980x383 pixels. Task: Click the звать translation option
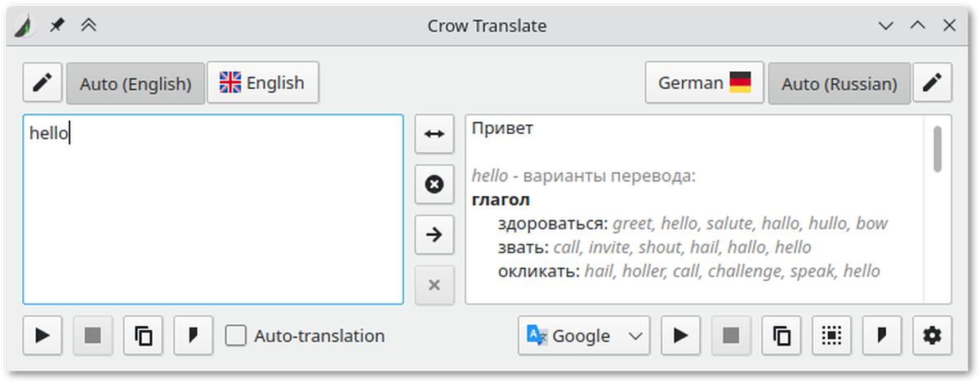(523, 247)
